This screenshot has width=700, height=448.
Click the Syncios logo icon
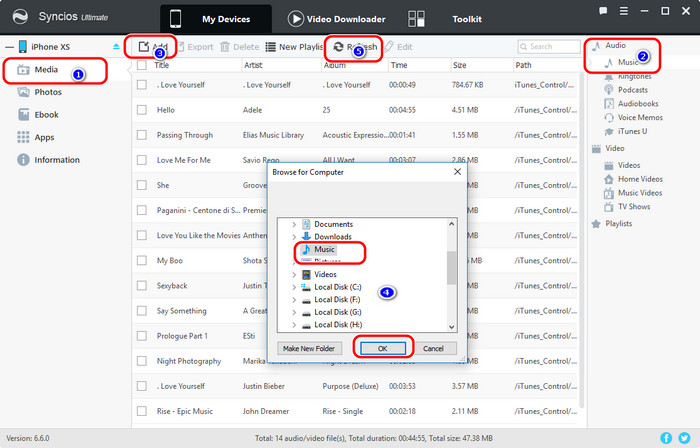tap(20, 17)
